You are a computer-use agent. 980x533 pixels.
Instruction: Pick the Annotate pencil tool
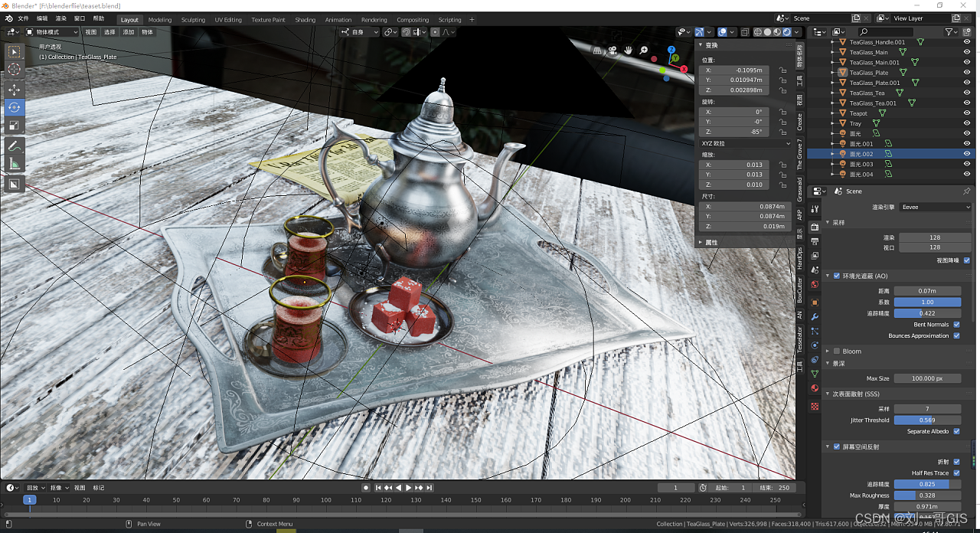click(x=15, y=146)
